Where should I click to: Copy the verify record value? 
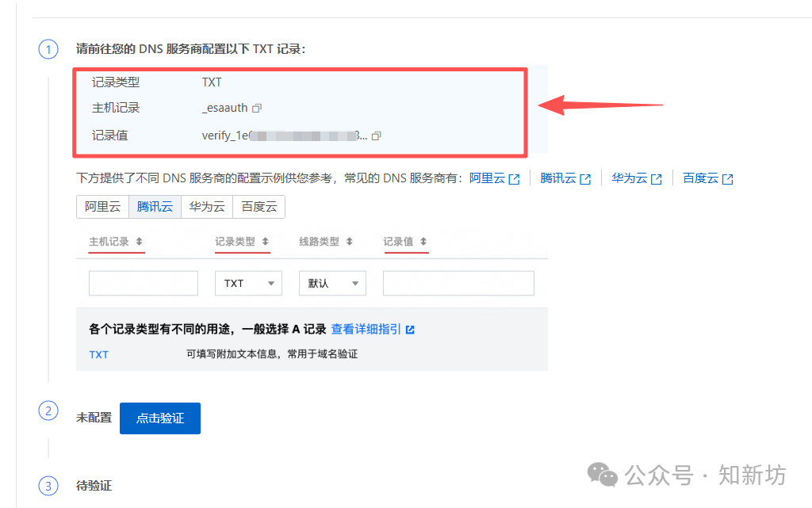coord(375,136)
